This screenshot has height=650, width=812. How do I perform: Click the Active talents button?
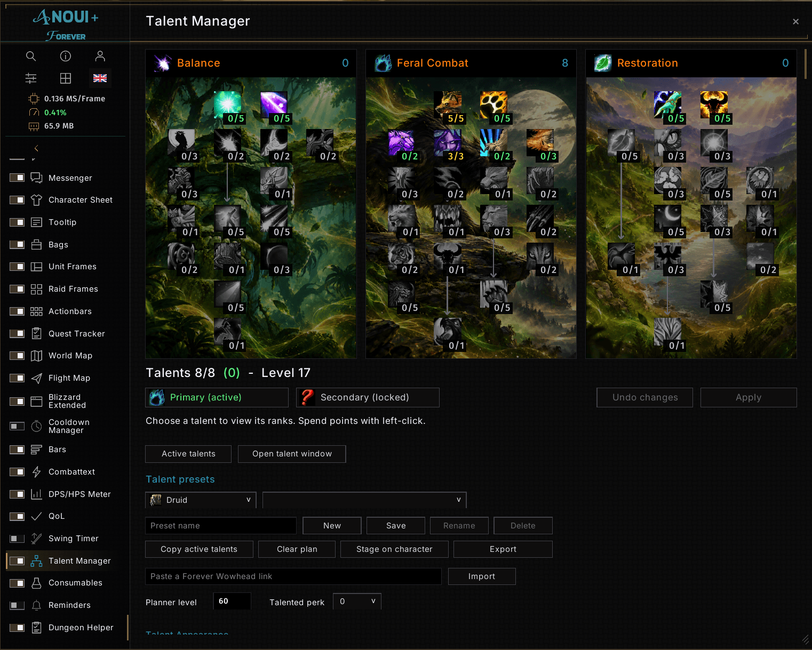point(188,454)
